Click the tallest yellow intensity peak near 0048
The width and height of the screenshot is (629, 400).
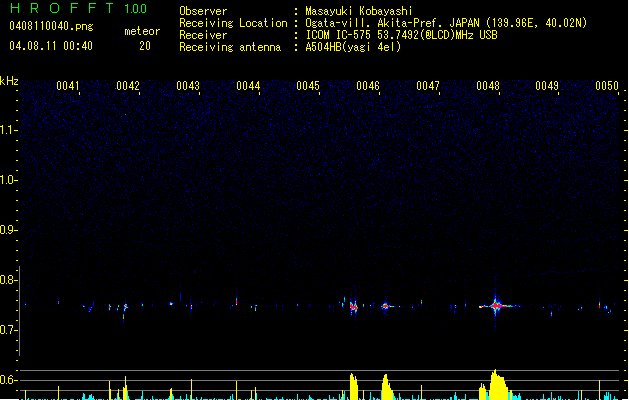tap(497, 384)
